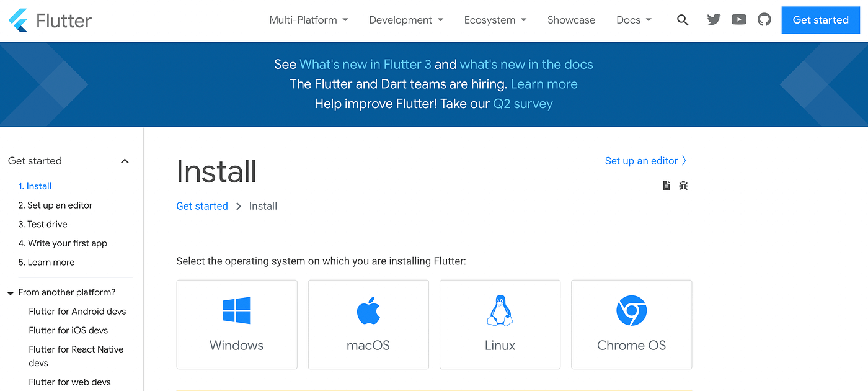Select the Windows operating system icon
Screen dimensions: 868x391
(x=236, y=310)
